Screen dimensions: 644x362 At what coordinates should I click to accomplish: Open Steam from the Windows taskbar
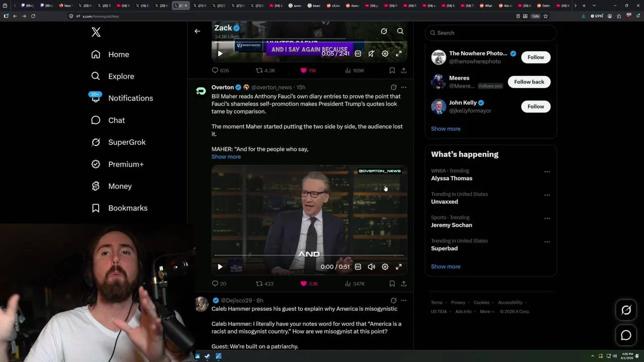[208, 356]
